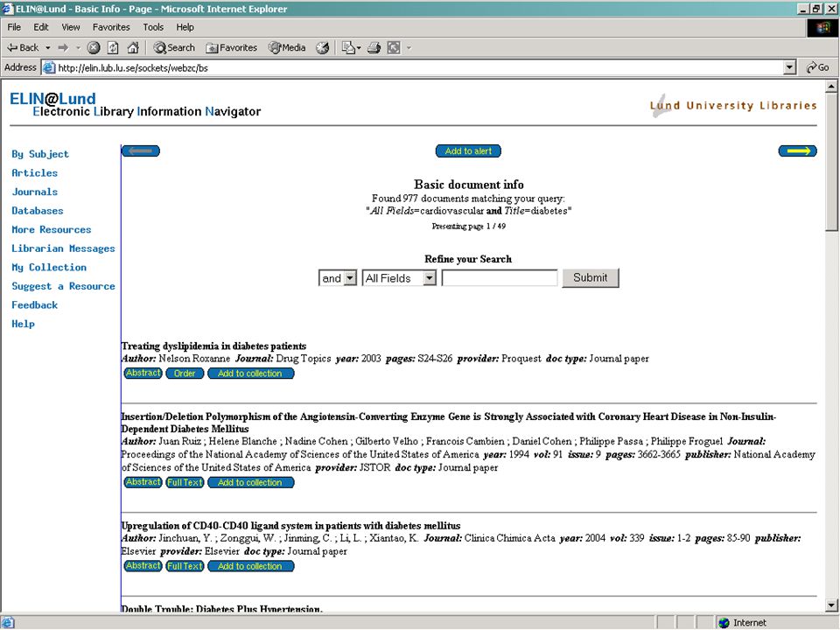Screen dimensions: 840x630
Task: Open Full Text for Insertion/Deletion Polymorphism article
Action: click(185, 482)
